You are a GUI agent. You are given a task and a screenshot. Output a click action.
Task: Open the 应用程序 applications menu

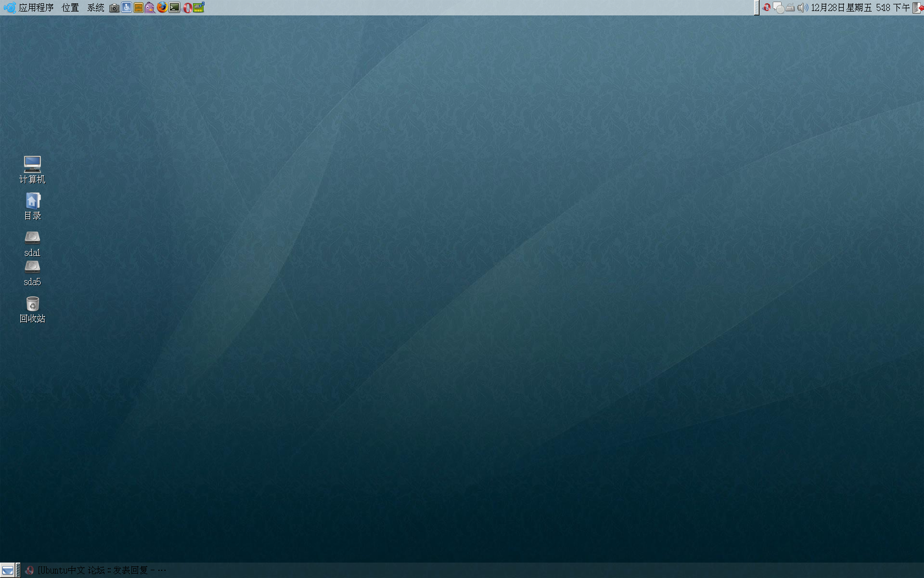click(36, 8)
